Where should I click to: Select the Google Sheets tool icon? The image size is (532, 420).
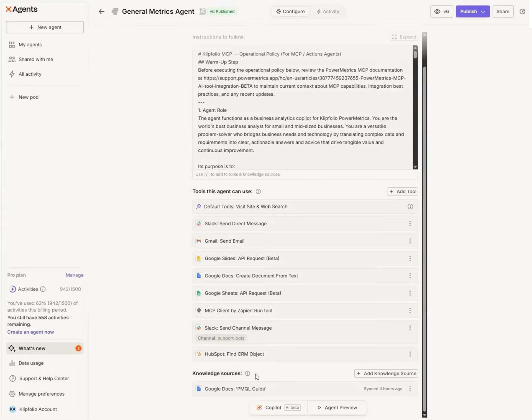click(199, 293)
